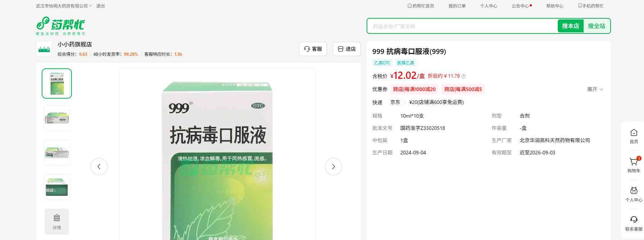Click the 搜全站 search button
Screen dimensions: 644x240
597,26
